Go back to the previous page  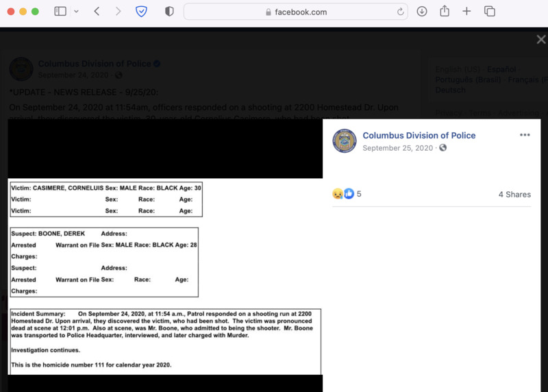97,12
